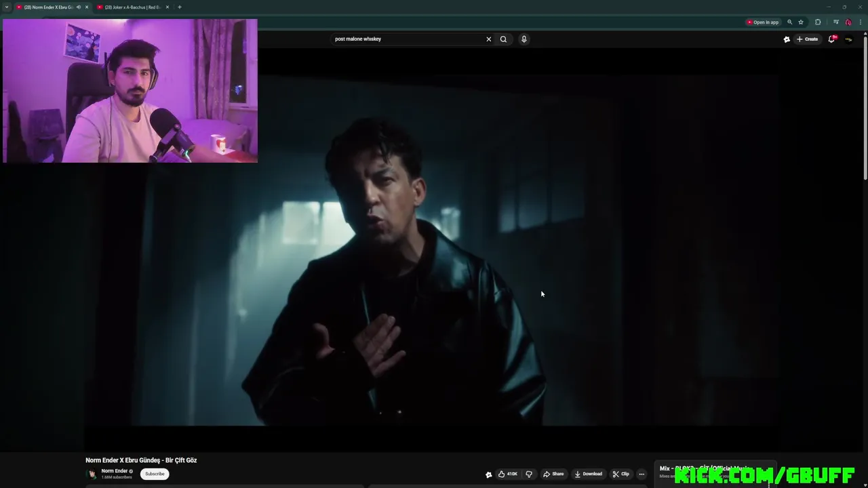
Task: Open the Norm Ender channel name link
Action: click(115, 471)
